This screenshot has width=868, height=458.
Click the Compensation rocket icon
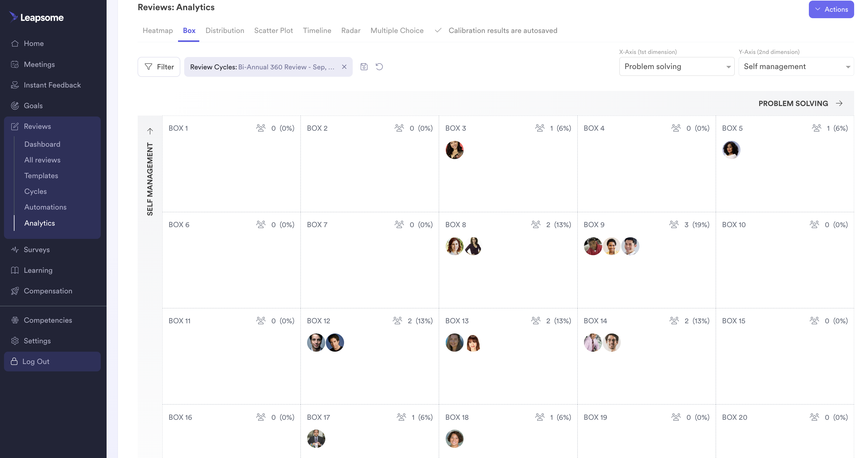tap(15, 291)
